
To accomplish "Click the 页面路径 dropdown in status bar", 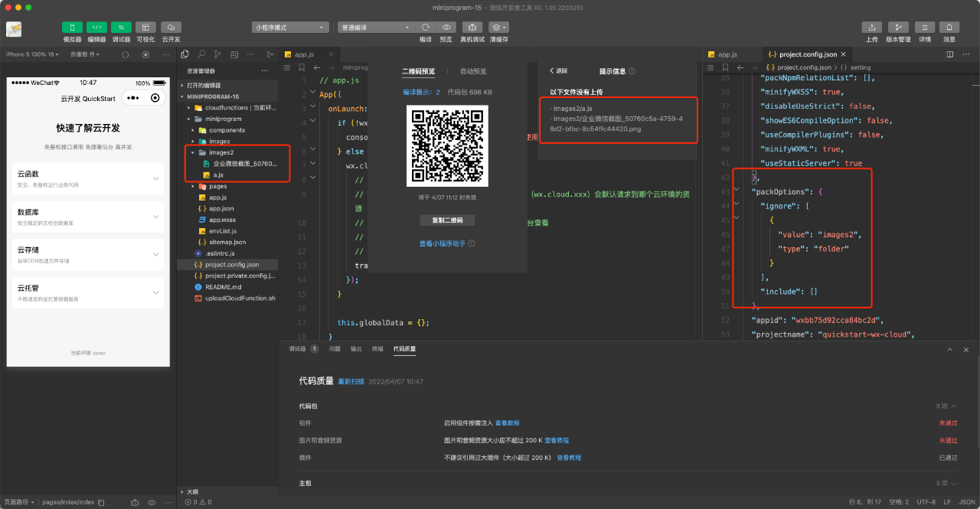I will [20, 502].
